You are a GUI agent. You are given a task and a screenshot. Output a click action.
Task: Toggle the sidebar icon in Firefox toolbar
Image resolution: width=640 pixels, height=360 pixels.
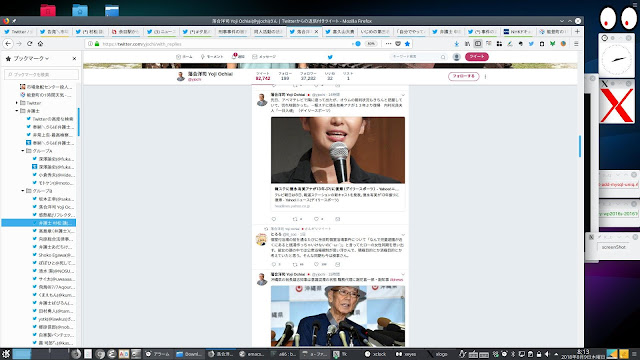tap(478, 44)
